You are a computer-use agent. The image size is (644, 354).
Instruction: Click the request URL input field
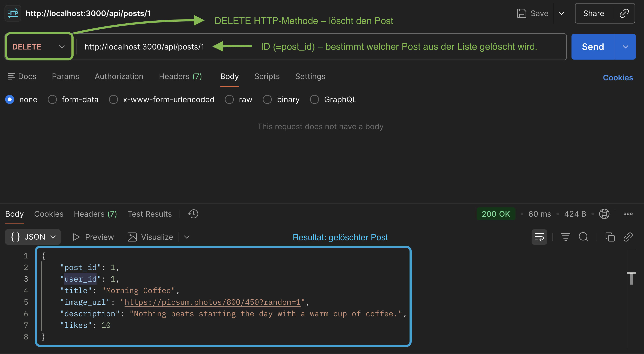pos(144,47)
